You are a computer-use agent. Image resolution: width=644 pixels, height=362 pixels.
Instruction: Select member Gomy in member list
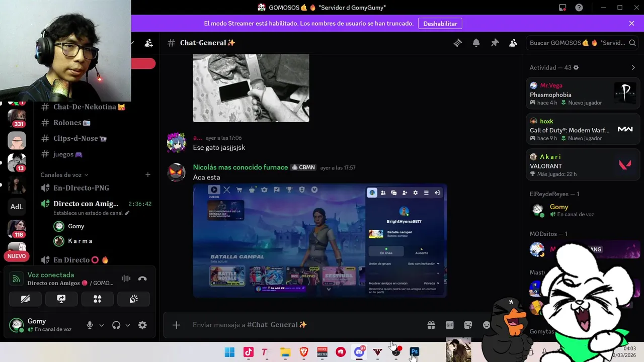583,210
